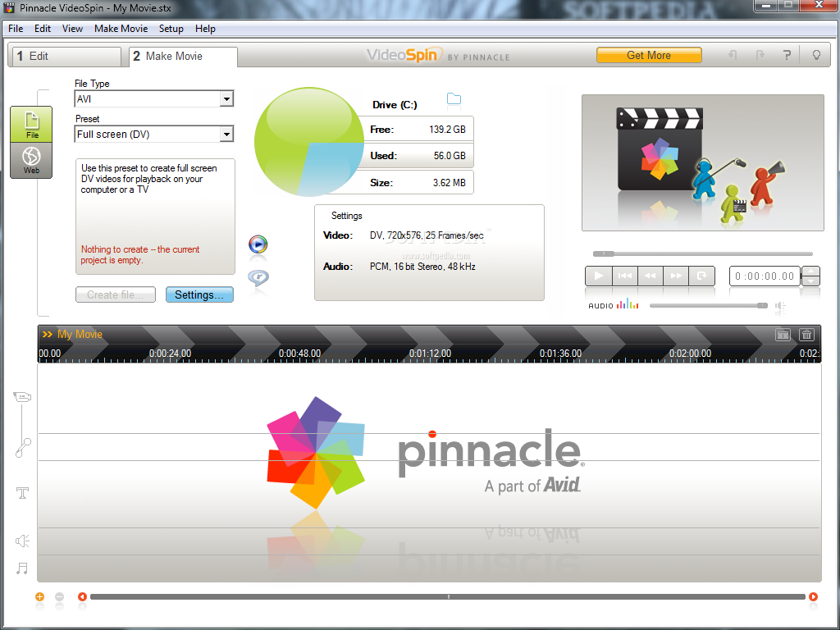Screen dimensions: 840x630
Task: Open the Preset dropdown
Action: point(226,134)
